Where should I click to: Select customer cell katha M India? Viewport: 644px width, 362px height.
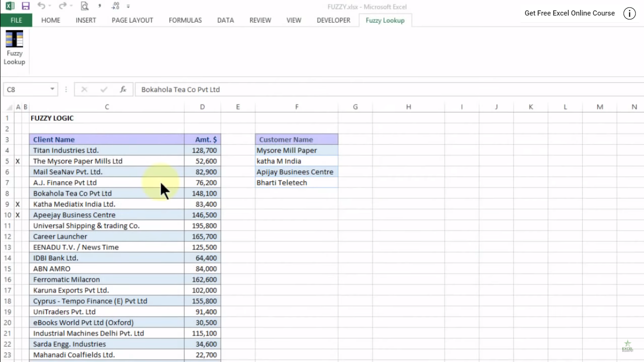(x=297, y=161)
